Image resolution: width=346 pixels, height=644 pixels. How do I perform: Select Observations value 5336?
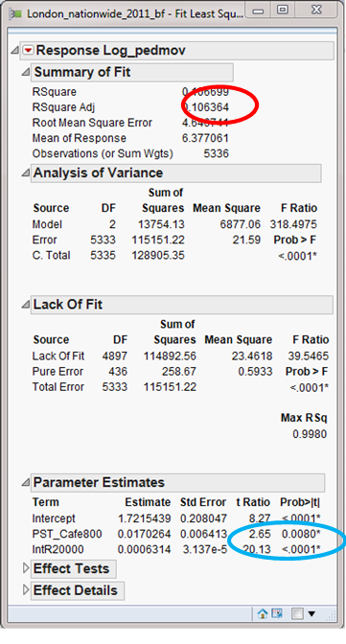pyautogui.click(x=217, y=153)
